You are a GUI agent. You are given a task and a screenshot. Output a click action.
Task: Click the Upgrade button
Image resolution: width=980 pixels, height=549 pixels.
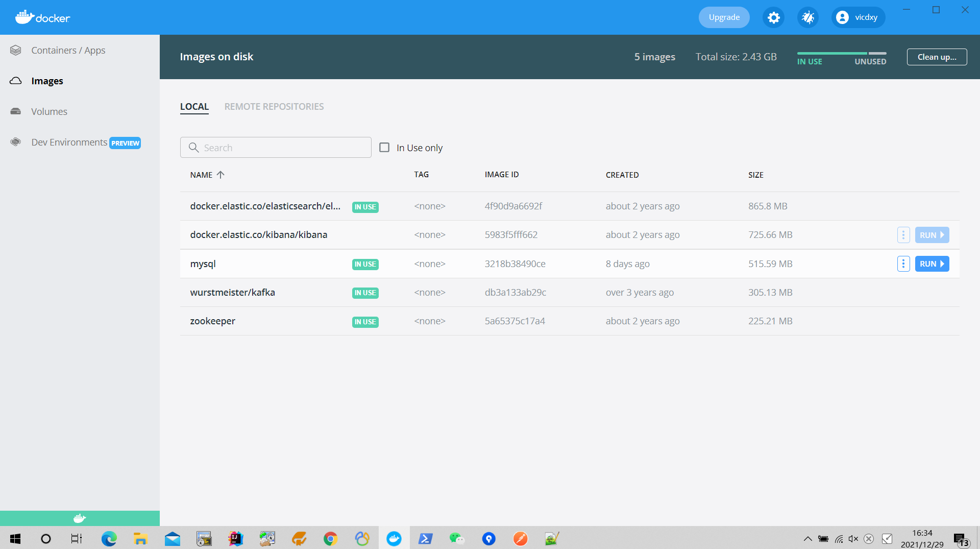point(724,17)
